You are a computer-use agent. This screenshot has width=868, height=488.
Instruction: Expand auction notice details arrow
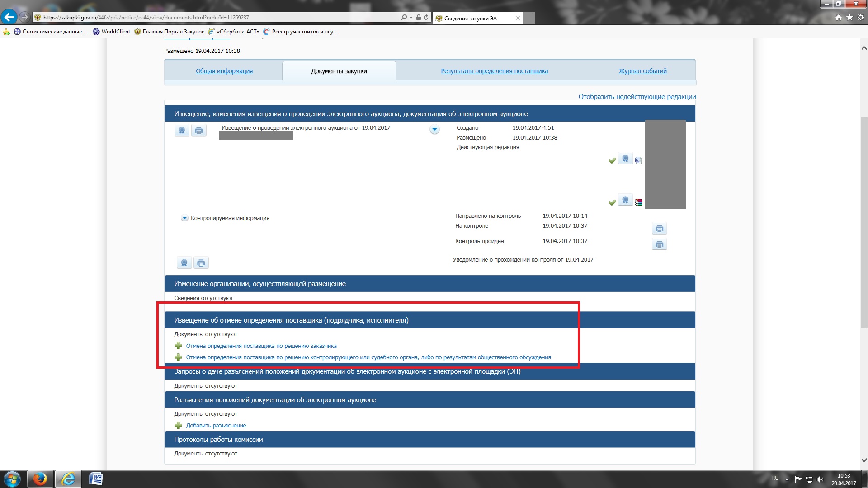coord(434,130)
